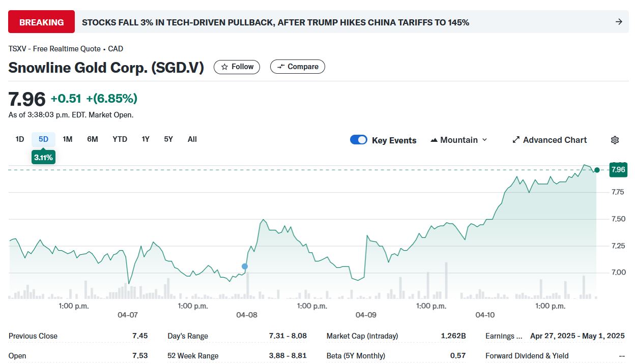Click the 7.00 price axis label
This screenshot has width=635, height=364.
618,272
